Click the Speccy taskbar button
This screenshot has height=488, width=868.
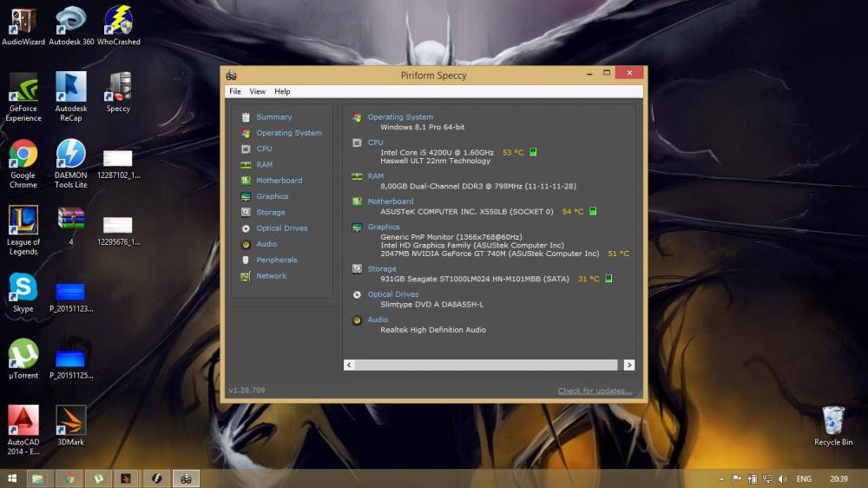click(x=186, y=478)
